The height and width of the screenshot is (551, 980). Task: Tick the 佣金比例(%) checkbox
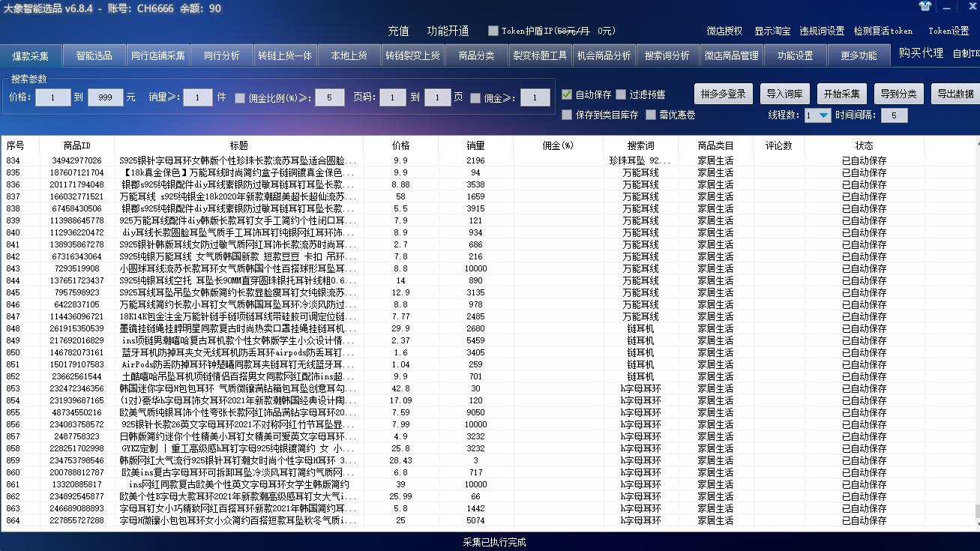240,97
